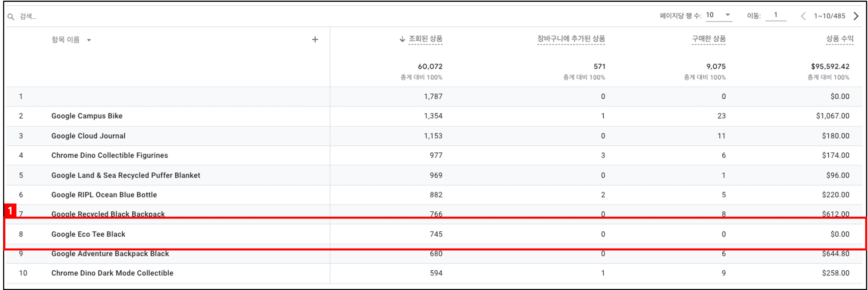
Task: Sort by 구매한 상품 column header
Action: 709,39
